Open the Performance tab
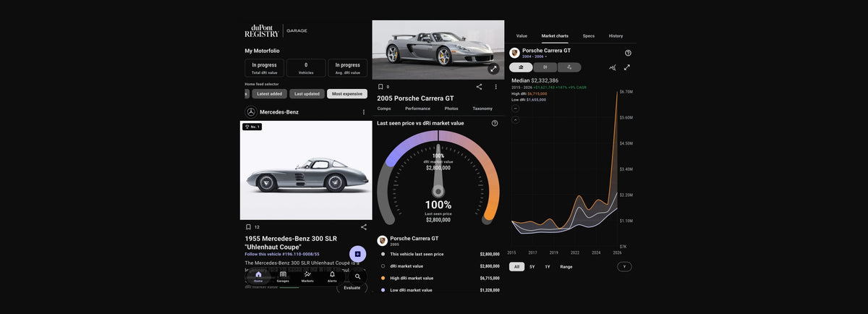Screen dimensions: 868x314 (x=417, y=109)
